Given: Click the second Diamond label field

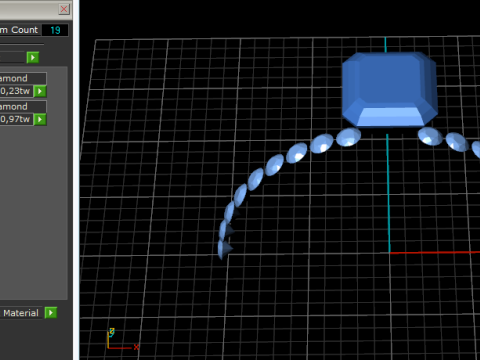Looking at the screenshot, I should coord(23,107).
